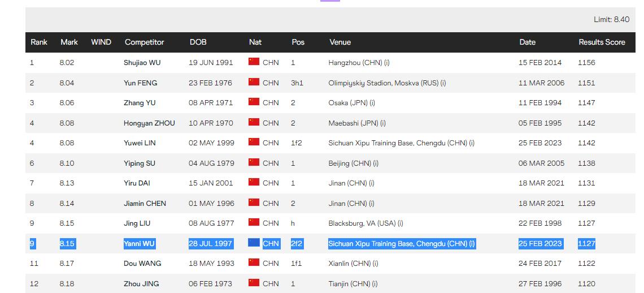644x293 pixels.
Task: Click the Olimpiyskiy Stadion, Moskva venue cell
Action: point(387,83)
